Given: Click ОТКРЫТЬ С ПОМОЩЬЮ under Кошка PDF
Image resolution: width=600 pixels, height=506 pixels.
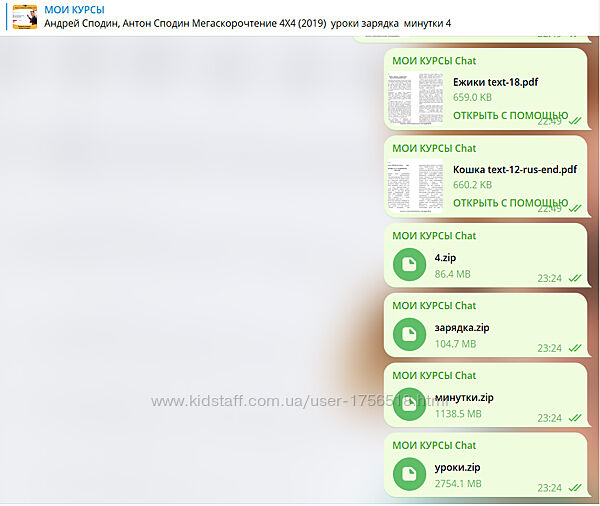Looking at the screenshot, I should 510,203.
